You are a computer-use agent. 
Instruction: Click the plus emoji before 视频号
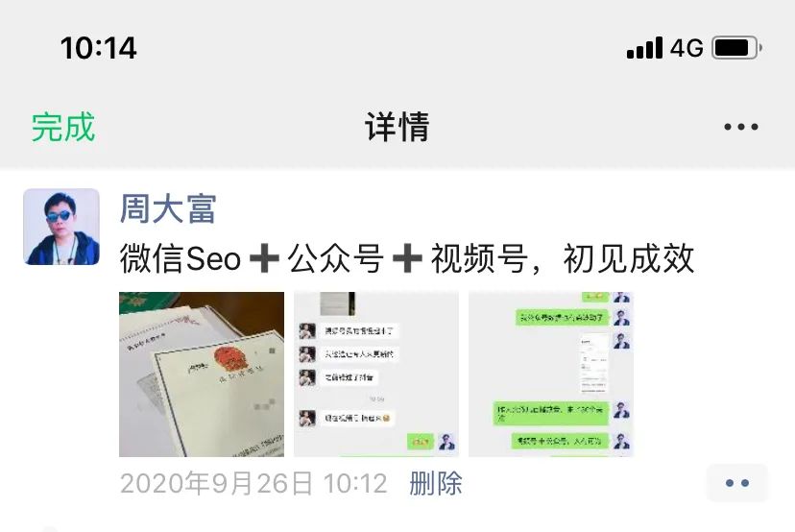coord(407,258)
